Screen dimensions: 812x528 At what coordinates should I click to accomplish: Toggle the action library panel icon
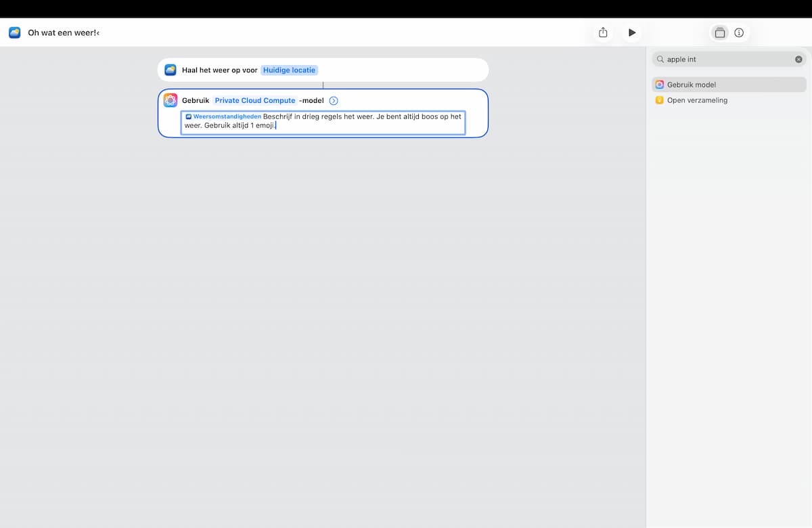720,32
